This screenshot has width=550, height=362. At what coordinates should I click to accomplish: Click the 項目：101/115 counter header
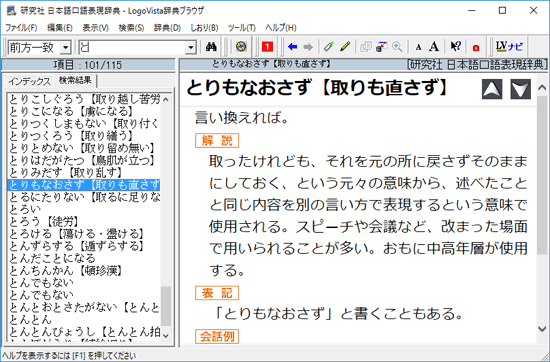(88, 65)
